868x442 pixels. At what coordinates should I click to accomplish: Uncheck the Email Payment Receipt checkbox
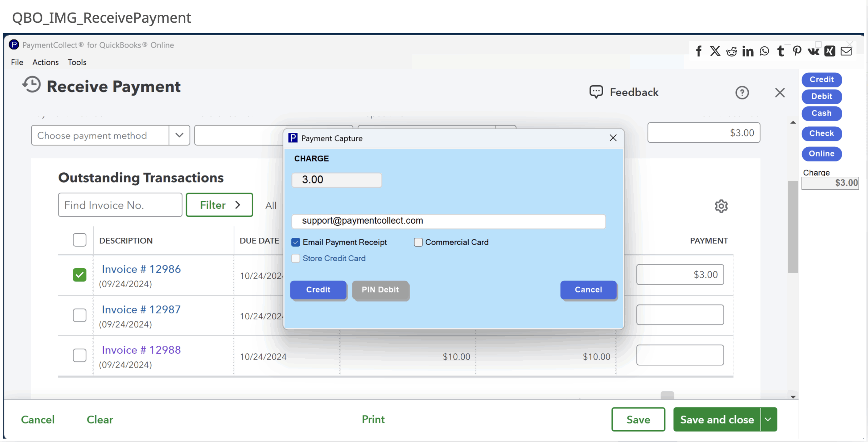(296, 242)
